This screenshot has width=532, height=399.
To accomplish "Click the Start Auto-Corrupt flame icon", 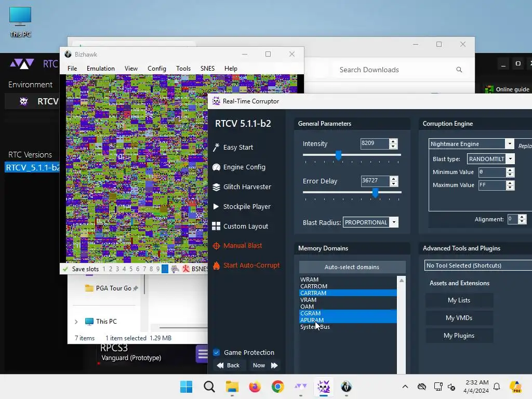I will 216,265.
